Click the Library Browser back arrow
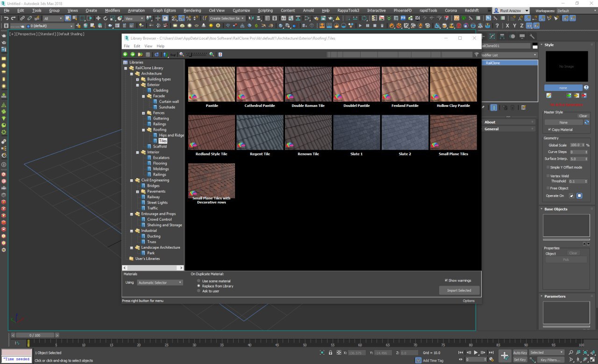 click(x=125, y=55)
